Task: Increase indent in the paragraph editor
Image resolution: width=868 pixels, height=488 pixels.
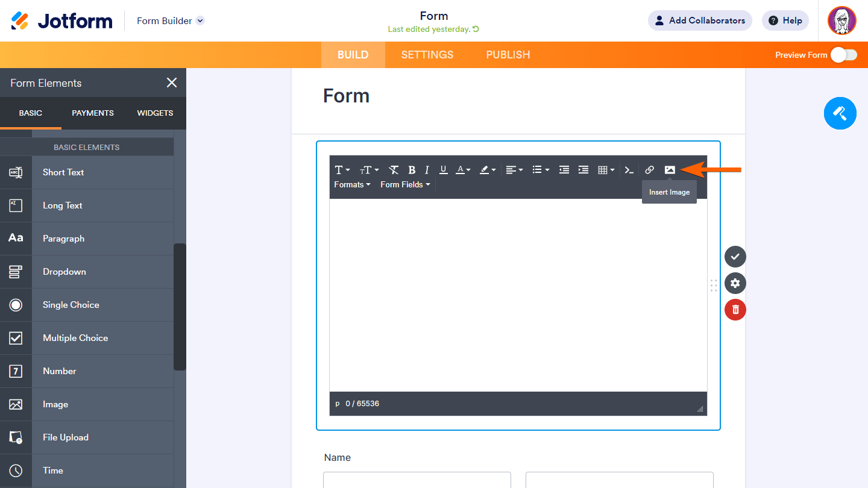Action: point(583,170)
